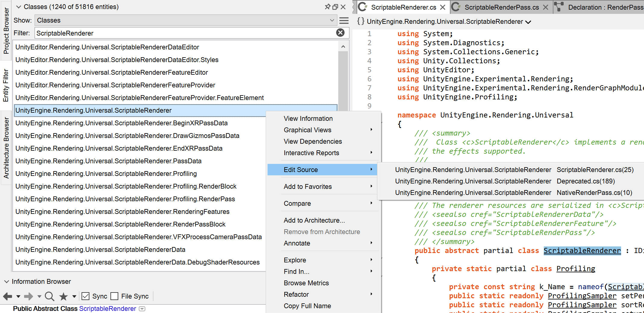This screenshot has height=313, width=644.
Task: Choose View Information from context menu
Action: click(x=323, y=118)
